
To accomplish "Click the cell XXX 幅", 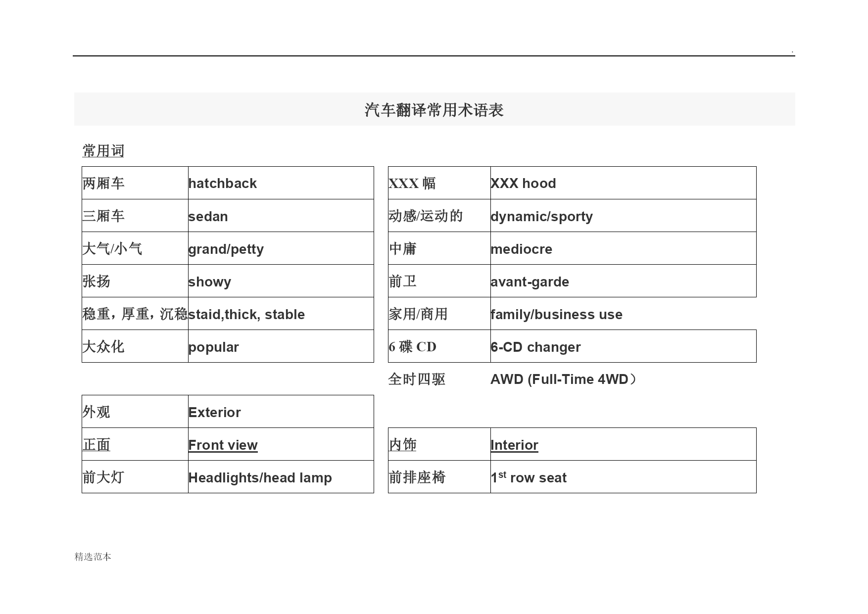I will tap(439, 183).
